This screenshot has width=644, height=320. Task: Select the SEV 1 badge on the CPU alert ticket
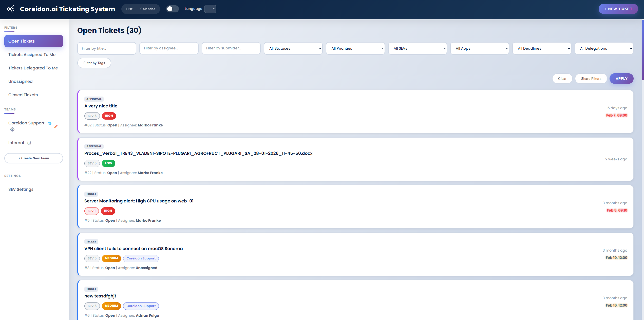[91, 211]
